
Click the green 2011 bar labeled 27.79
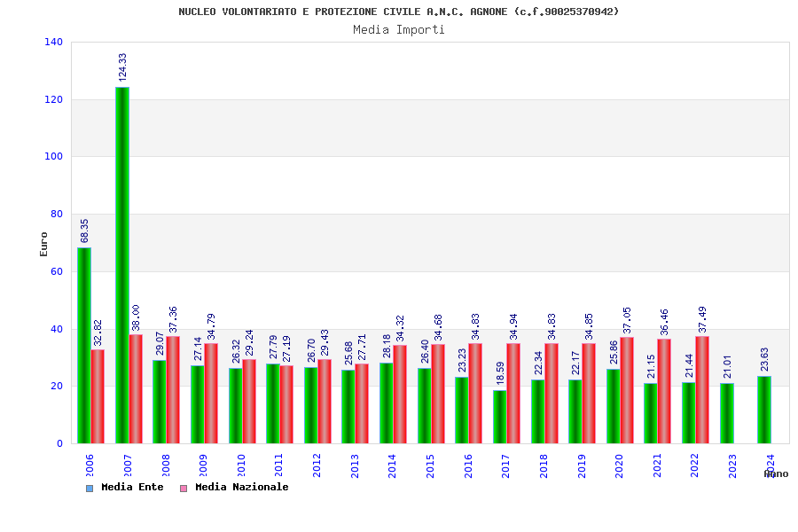[273, 403]
